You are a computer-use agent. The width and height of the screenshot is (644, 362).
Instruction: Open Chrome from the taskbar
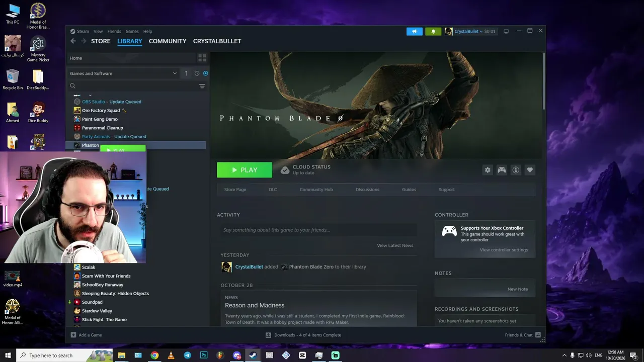154,355
